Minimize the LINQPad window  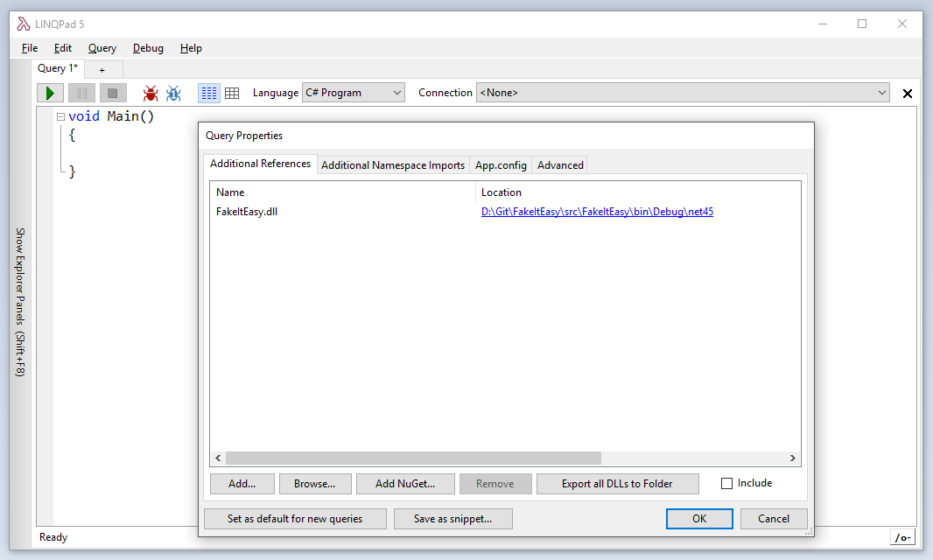click(823, 24)
